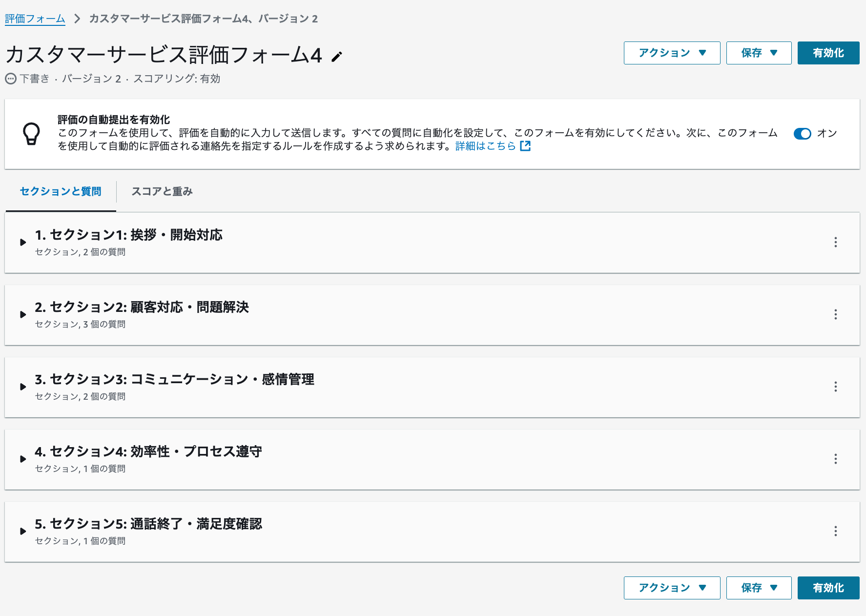
Task: Turn off the 評価の自動提出 toggle
Action: 802,133
